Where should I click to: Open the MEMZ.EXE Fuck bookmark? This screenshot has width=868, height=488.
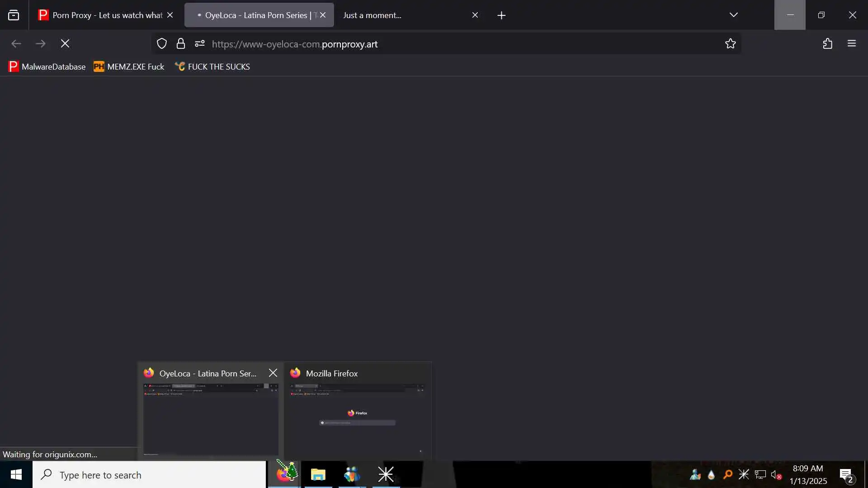[x=129, y=67]
